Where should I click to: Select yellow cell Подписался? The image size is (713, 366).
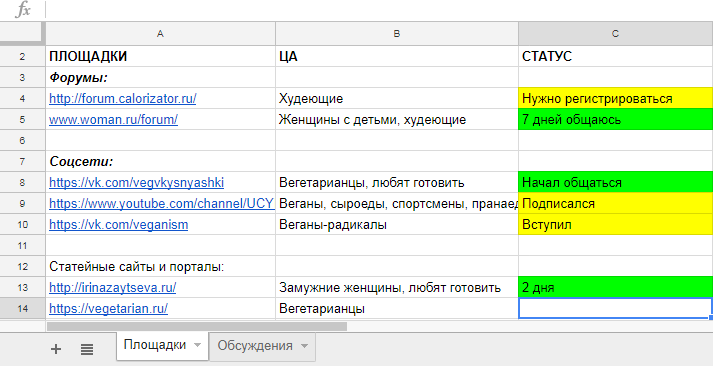[x=615, y=204]
